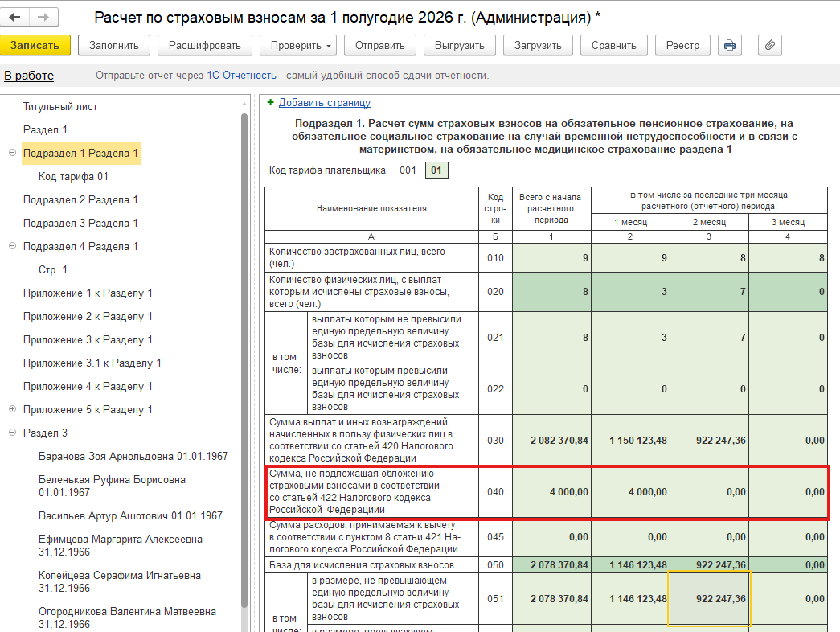The image size is (840, 632).
Task: Expand the Приложение 5 к Разделу 1 node
Action: click(12, 409)
